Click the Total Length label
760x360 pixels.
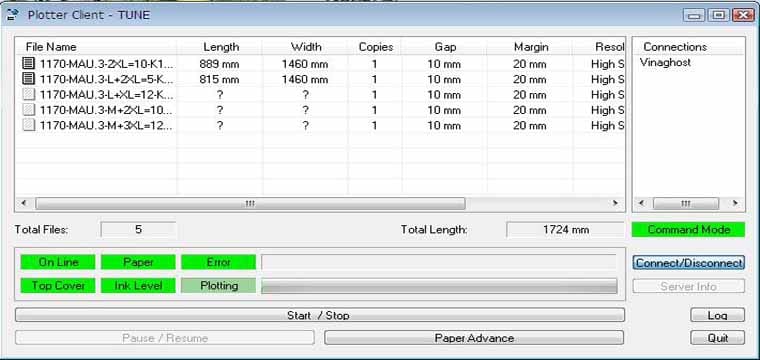pos(434,230)
